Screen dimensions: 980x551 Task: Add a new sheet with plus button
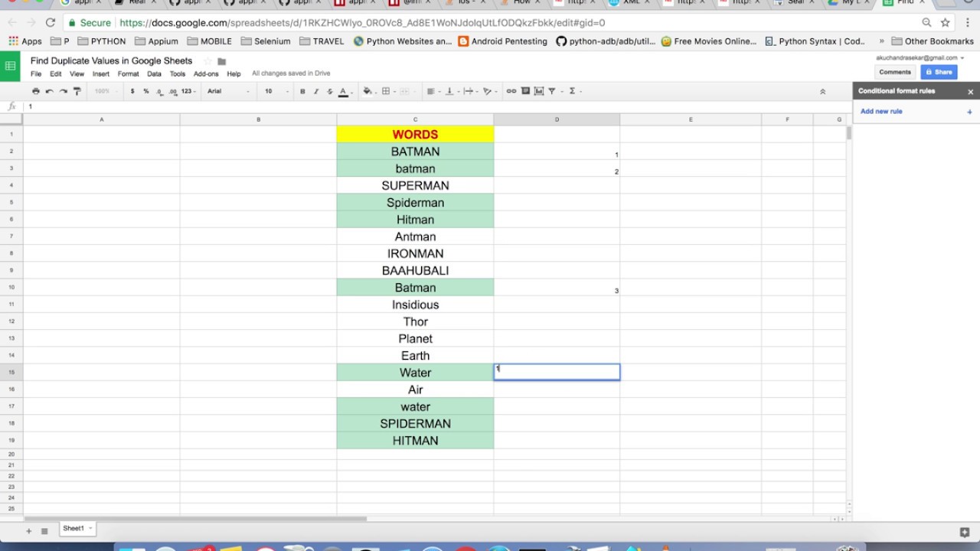(x=29, y=530)
